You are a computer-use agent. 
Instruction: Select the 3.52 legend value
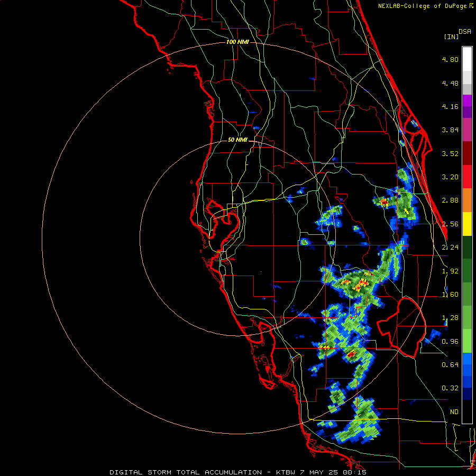tap(450, 153)
